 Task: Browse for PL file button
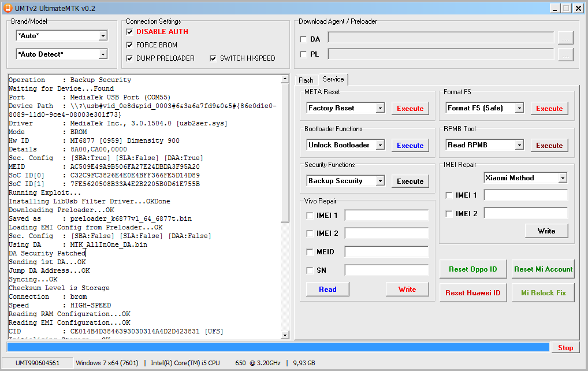[565, 55]
